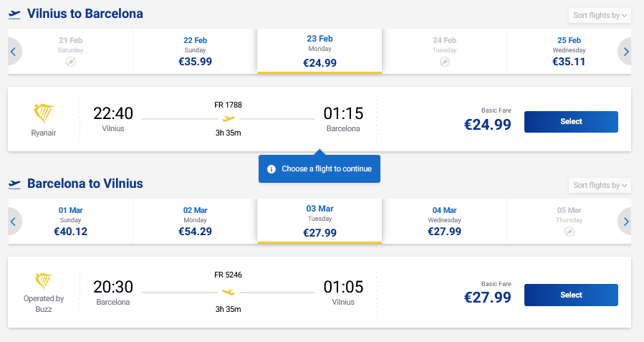The image size is (644, 342).
Task: Open Sort flights by for Vilnius to Barcelona
Action: (x=600, y=15)
